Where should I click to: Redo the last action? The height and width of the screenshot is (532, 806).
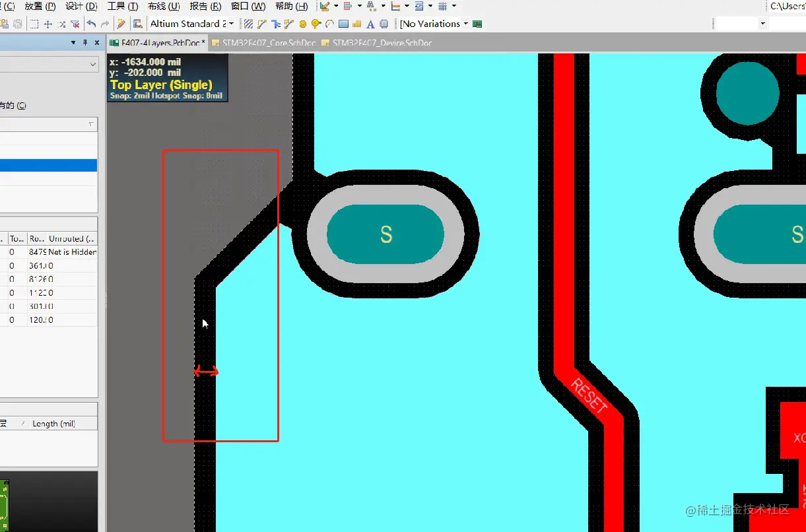click(x=104, y=24)
